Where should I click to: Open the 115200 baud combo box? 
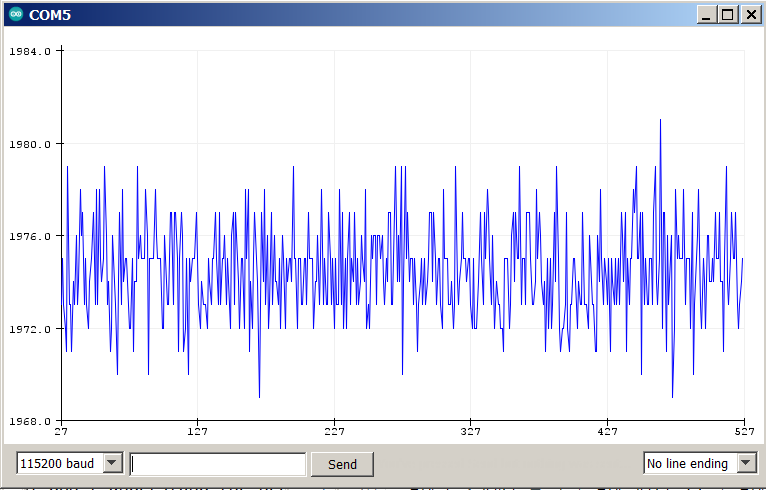(60, 463)
